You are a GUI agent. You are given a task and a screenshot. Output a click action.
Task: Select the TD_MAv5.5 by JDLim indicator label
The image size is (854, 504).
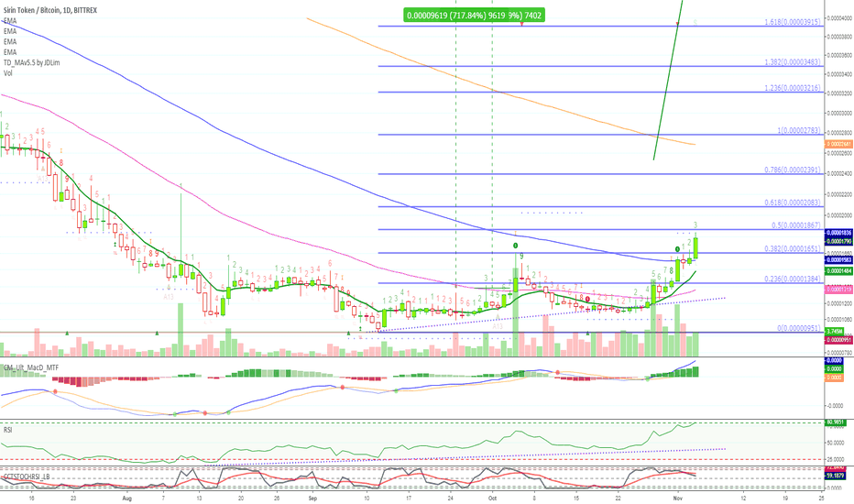point(31,62)
